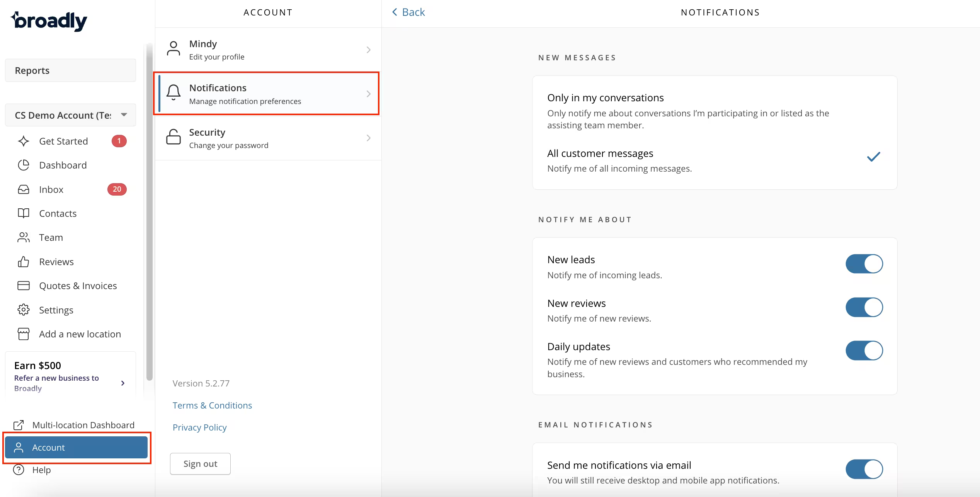Disable the New leads toggle

click(864, 264)
